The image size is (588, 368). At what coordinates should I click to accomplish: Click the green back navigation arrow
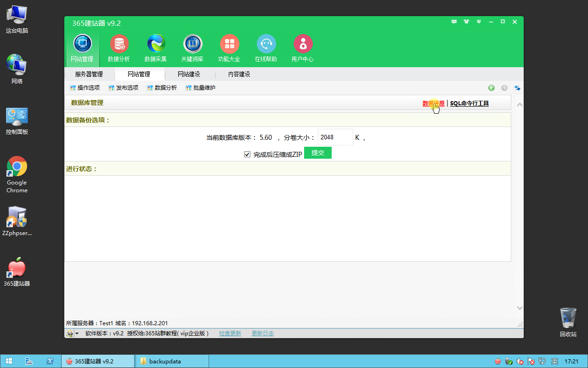pos(492,88)
